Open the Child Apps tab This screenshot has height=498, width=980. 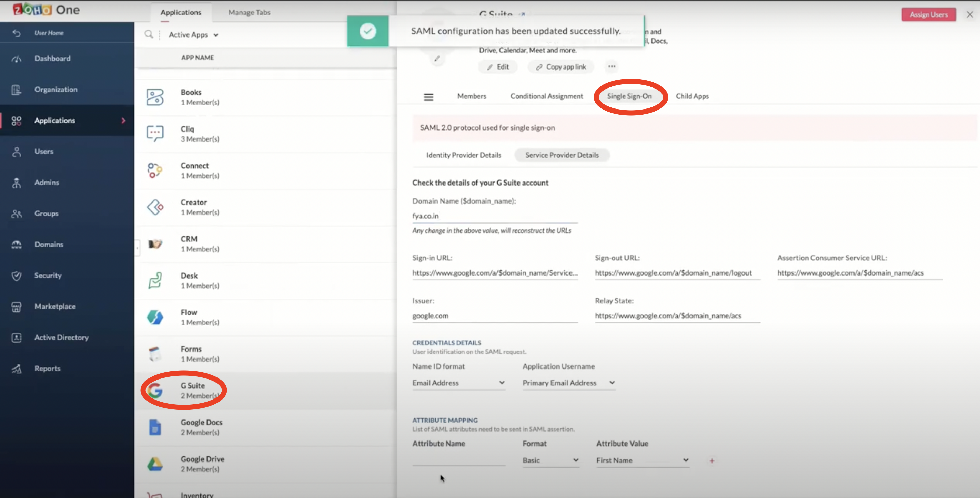coord(692,96)
